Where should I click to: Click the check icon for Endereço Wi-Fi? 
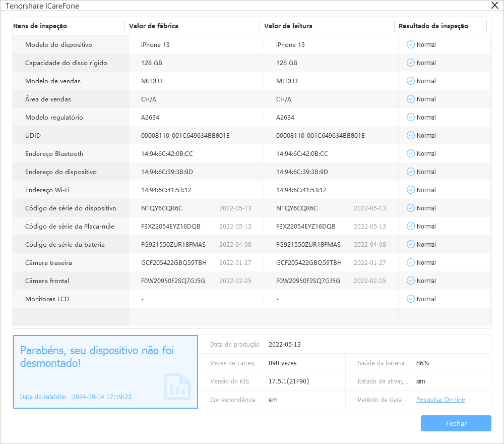(x=410, y=190)
